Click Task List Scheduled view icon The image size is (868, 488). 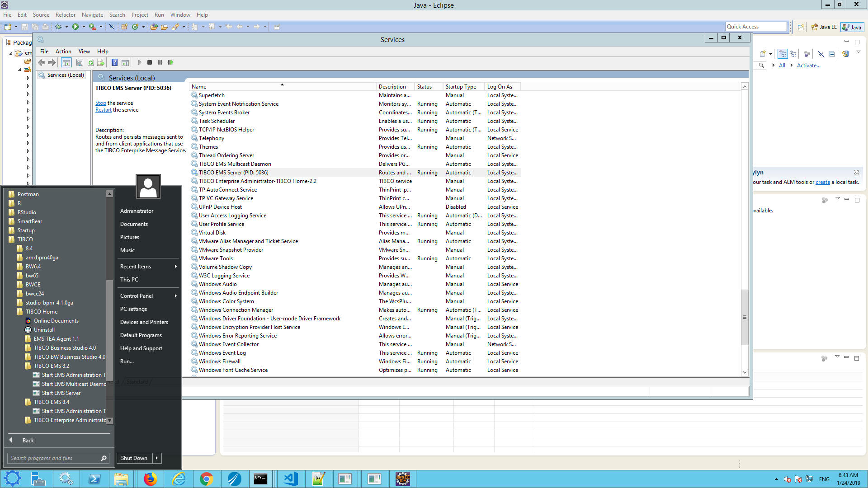(793, 54)
